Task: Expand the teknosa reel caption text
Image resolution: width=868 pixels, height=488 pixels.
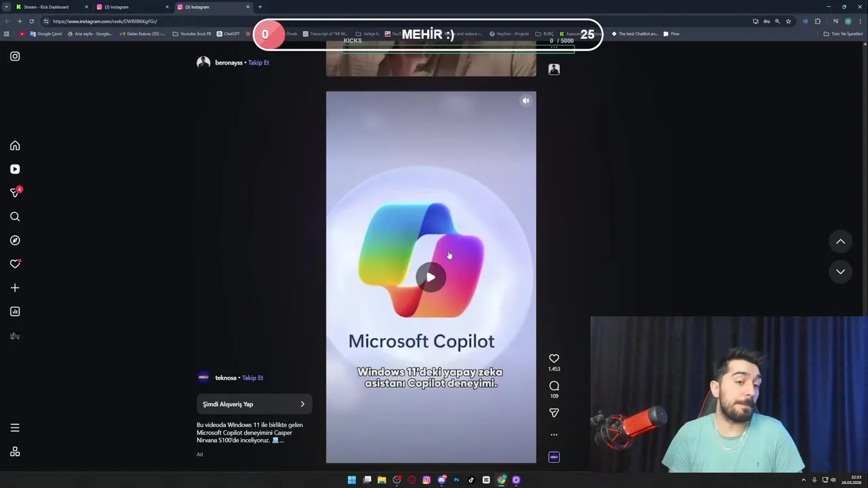Action: (x=250, y=432)
